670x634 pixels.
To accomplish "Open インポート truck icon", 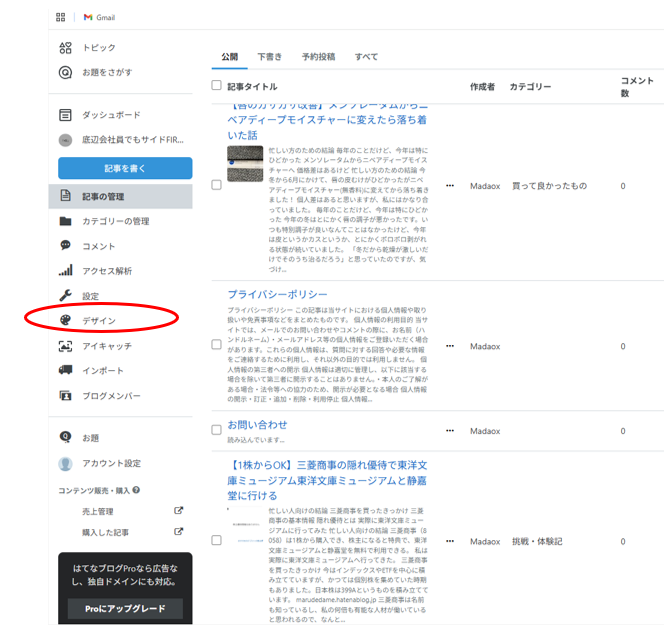I will (x=65, y=370).
